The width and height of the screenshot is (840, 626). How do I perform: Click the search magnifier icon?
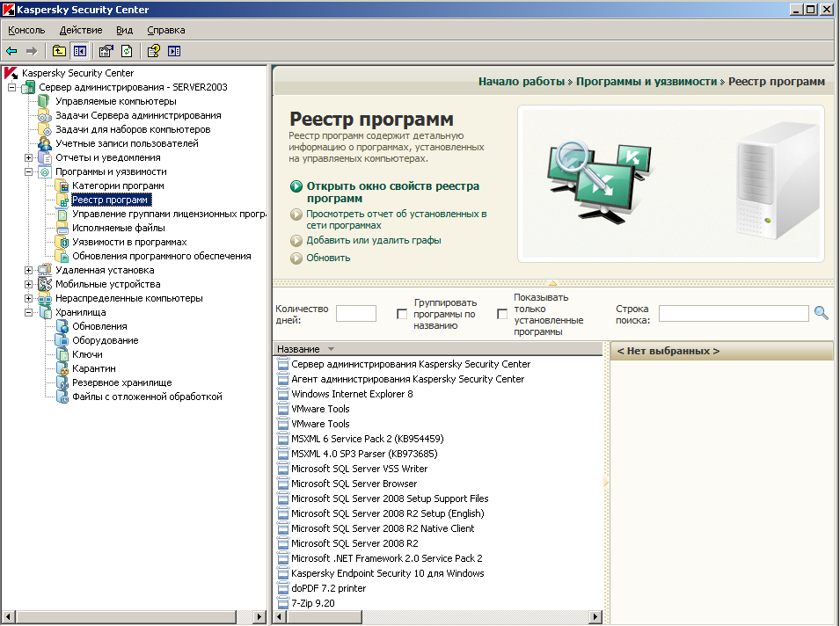[x=822, y=313]
